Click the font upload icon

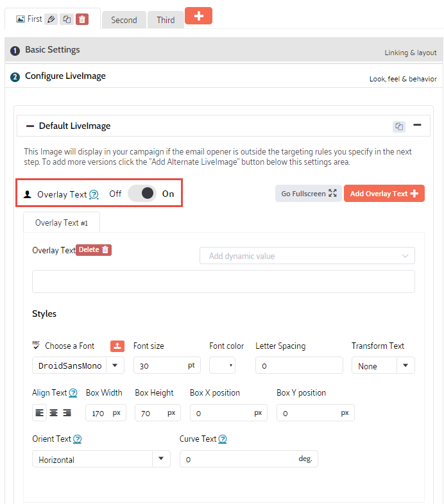pos(117,346)
